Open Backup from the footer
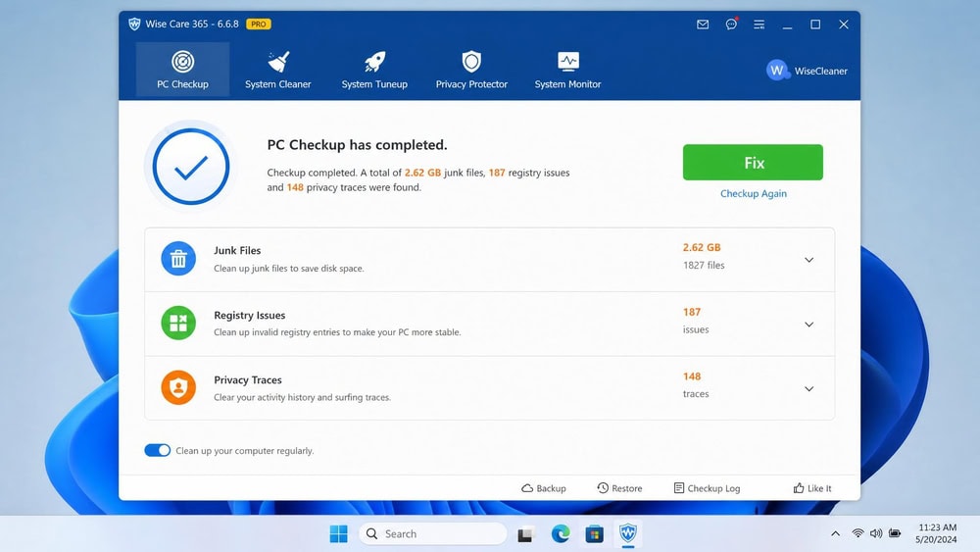The width and height of the screenshot is (980, 552). [x=544, y=488]
